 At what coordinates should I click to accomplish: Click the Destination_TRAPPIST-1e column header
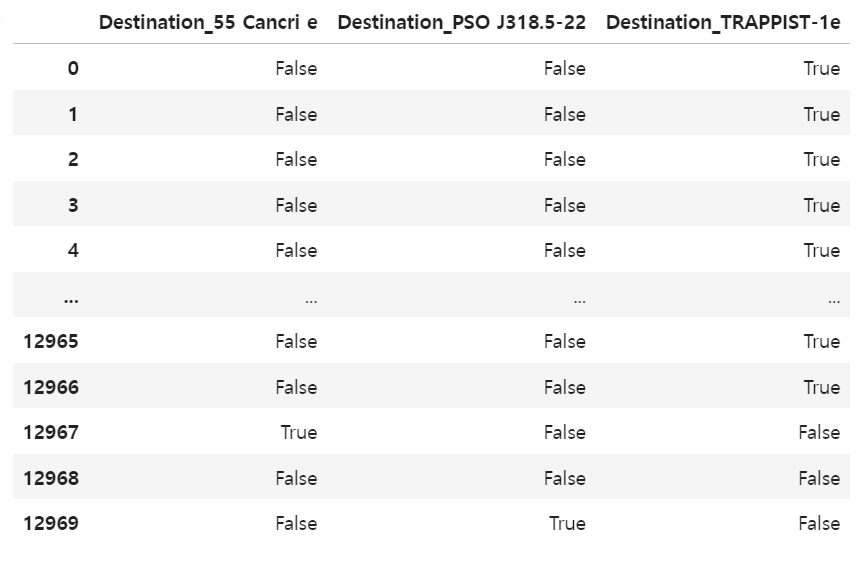click(723, 23)
